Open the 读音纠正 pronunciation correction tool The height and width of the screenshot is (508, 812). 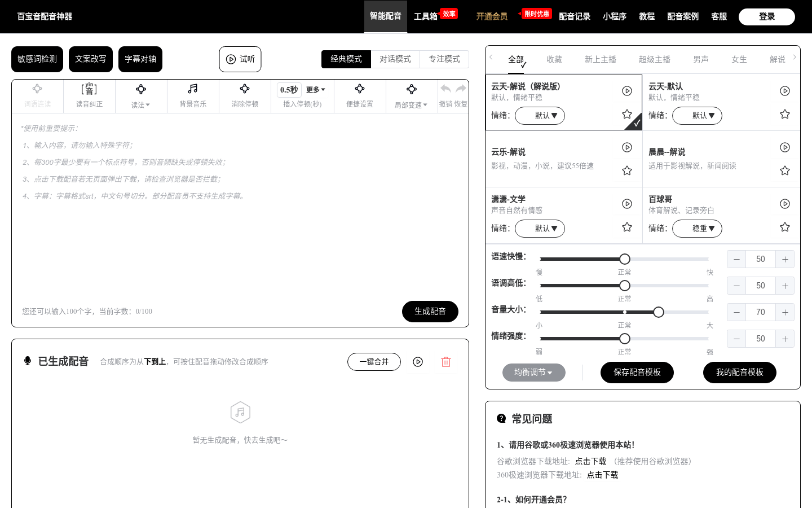coord(89,96)
